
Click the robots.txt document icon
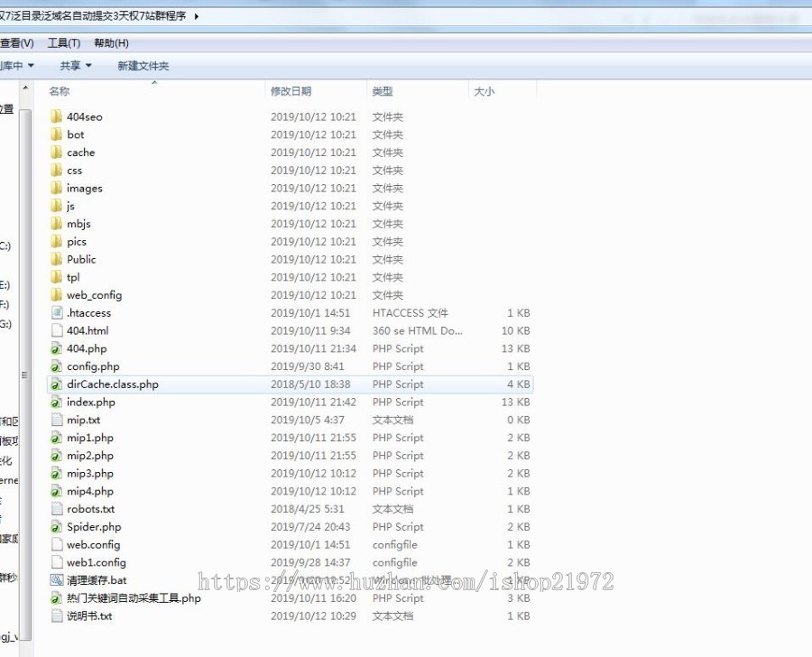[x=57, y=509]
